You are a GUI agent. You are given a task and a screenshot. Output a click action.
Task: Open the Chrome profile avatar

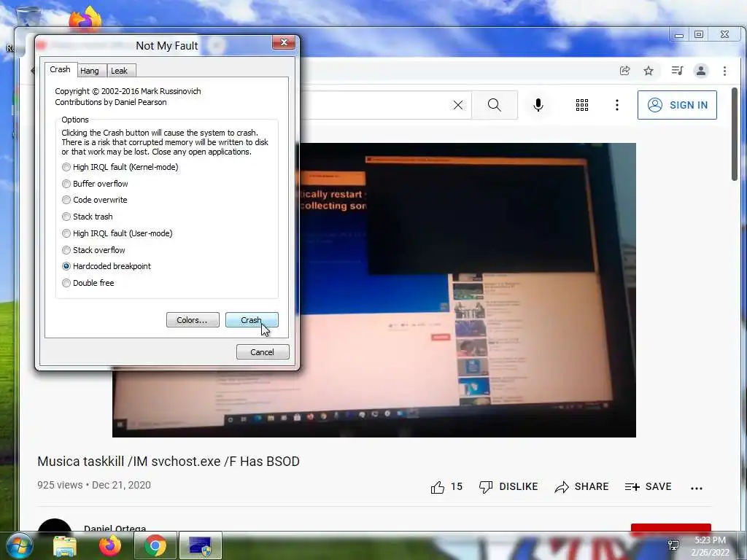coord(701,71)
